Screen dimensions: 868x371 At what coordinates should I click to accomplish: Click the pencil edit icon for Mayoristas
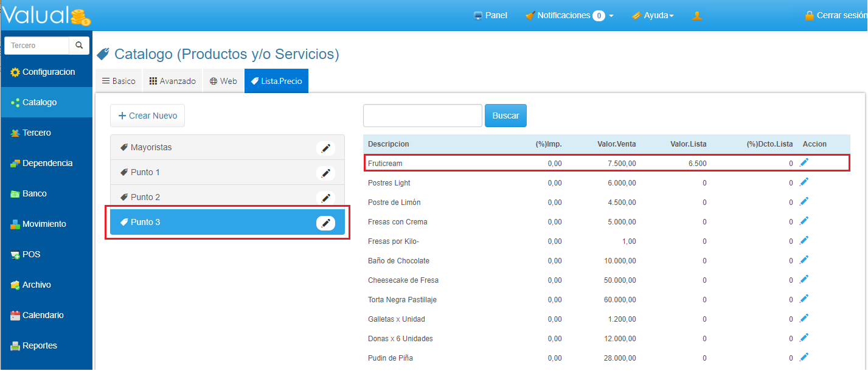[x=325, y=148]
